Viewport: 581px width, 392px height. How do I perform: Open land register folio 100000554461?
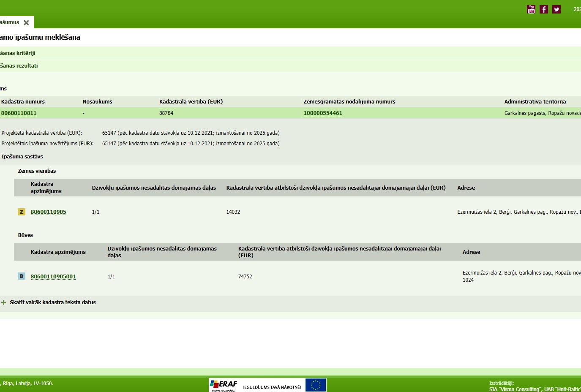(323, 113)
